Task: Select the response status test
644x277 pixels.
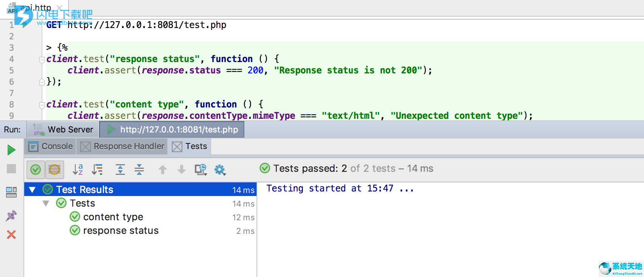Action: click(x=140, y=231)
